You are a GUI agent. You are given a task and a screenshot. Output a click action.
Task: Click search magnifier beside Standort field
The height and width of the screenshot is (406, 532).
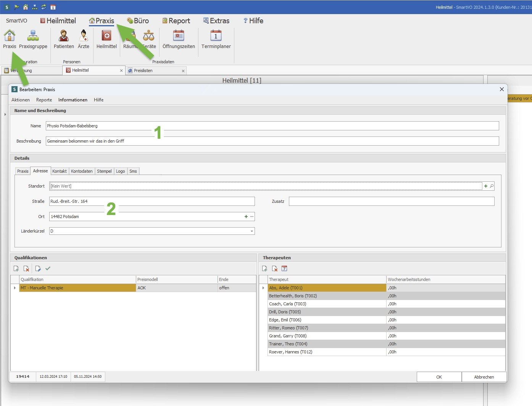(492, 186)
